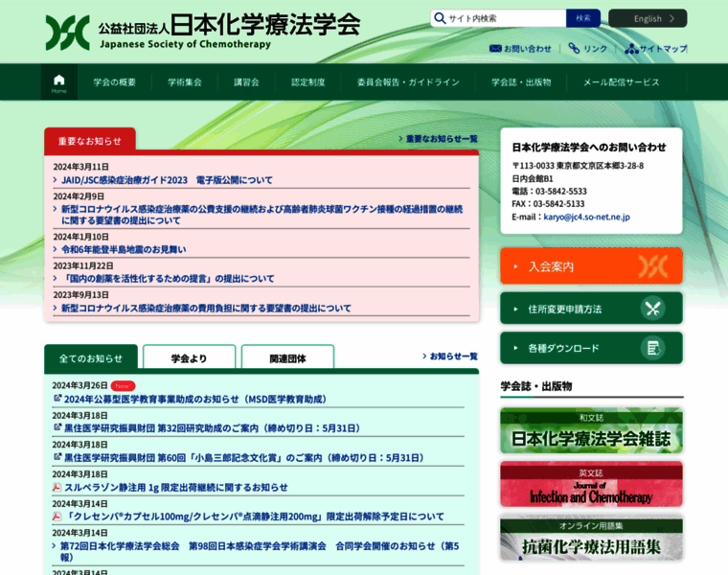Open JAID/JSC感染症治療ガイド2023 電子版公開 notice

coord(167,180)
